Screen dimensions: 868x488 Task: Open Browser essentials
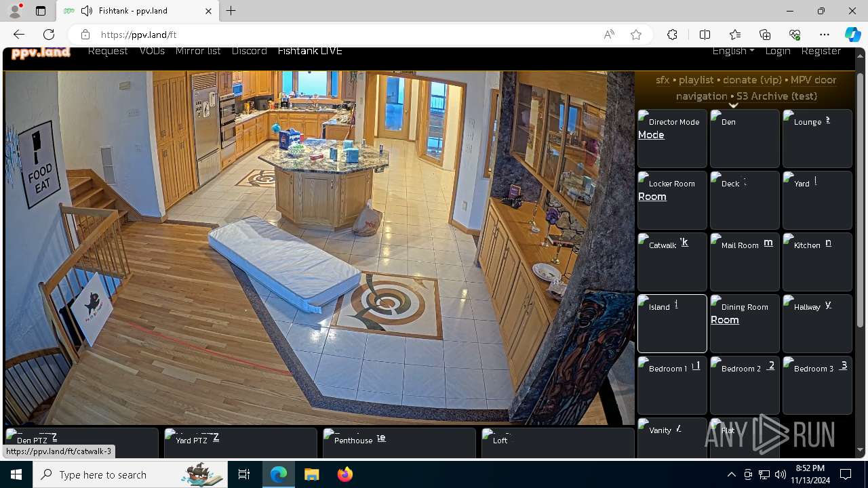click(795, 35)
